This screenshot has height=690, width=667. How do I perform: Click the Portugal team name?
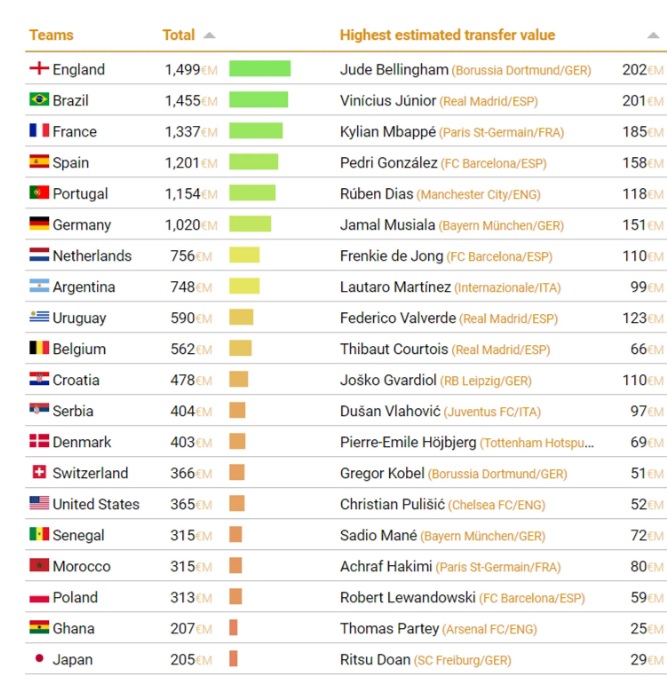(80, 193)
